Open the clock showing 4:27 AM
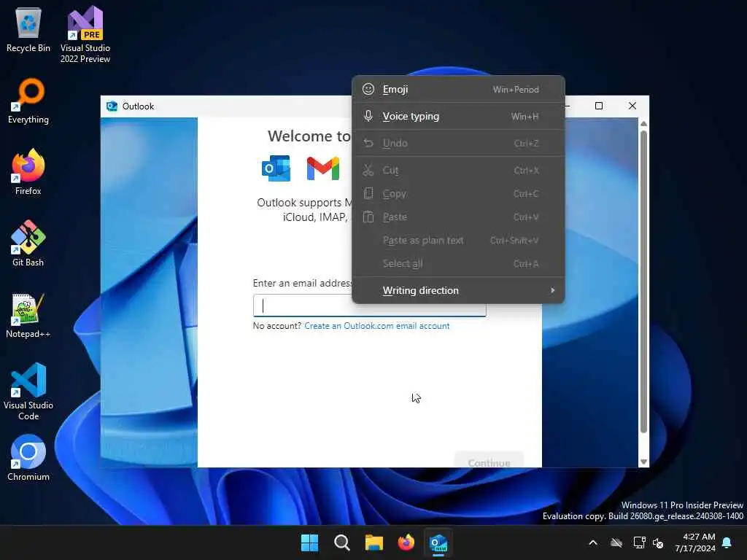Viewport: 747px width, 560px height. [x=695, y=542]
